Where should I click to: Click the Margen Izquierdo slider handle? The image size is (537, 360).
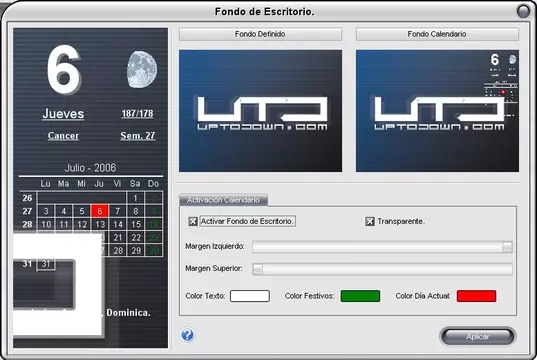[507, 247]
